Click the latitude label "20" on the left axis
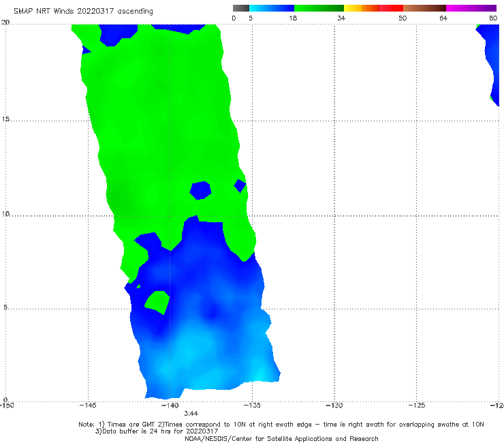 click(x=5, y=22)
